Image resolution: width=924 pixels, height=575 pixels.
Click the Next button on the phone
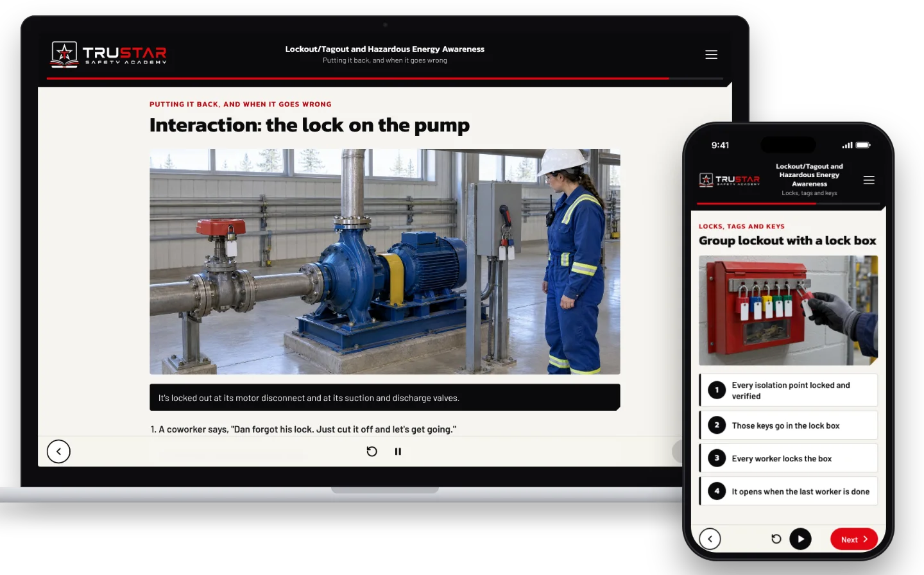click(x=854, y=539)
